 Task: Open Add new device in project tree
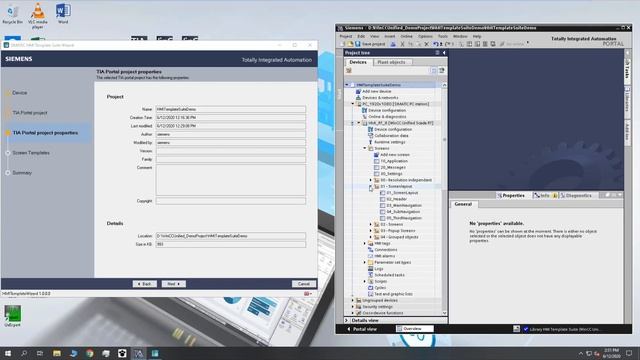pyautogui.click(x=376, y=91)
